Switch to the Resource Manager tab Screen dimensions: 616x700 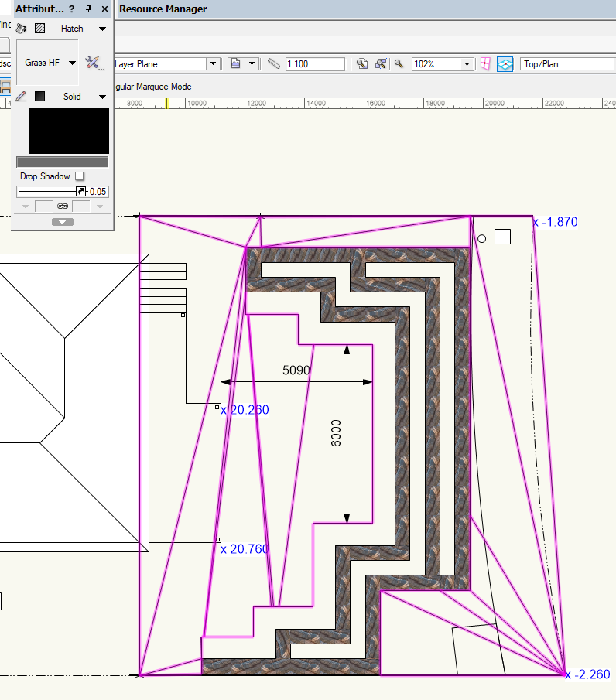[x=163, y=9]
